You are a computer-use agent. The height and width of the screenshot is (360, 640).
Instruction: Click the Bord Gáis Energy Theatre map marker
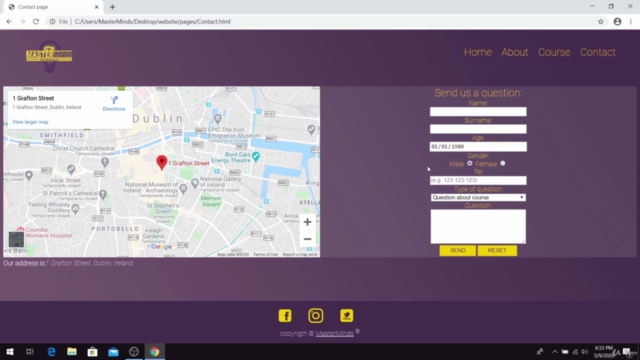click(x=256, y=156)
